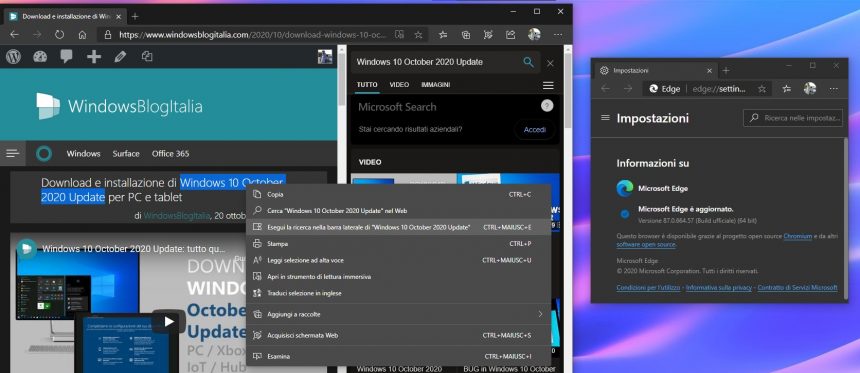Click the WordPress logo in the admin bar
Screen dimensions: 860x373
click(13, 56)
